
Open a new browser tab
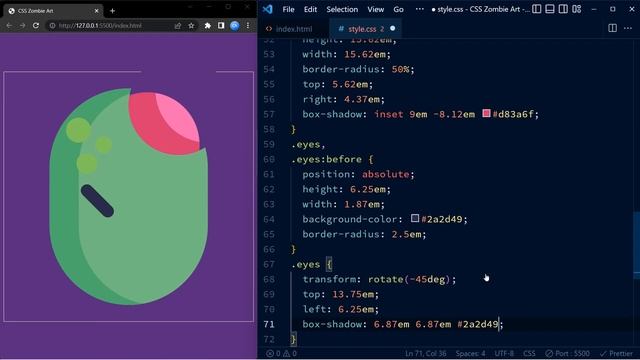(112, 11)
